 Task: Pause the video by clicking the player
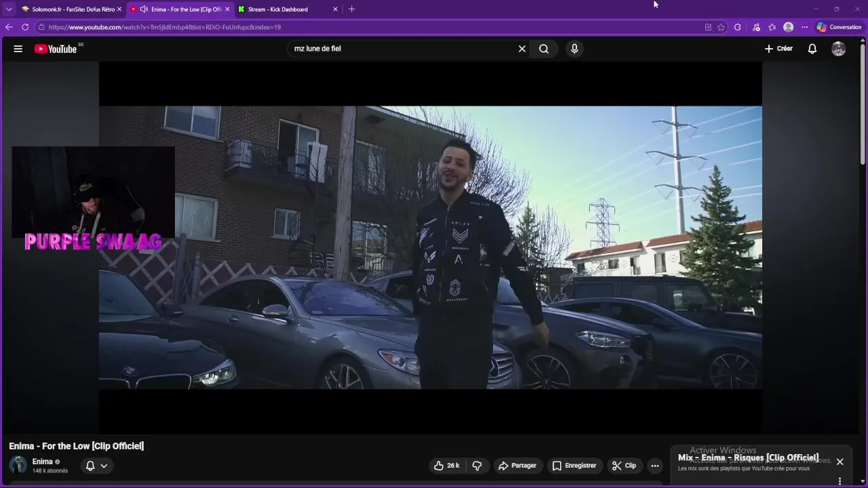coord(431,247)
